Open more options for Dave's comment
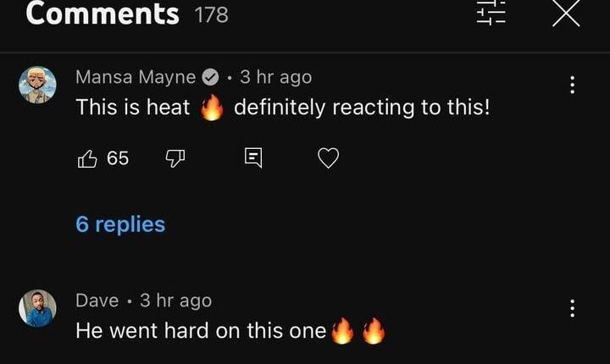Screen dimensions: 610x364 [x=573, y=308]
